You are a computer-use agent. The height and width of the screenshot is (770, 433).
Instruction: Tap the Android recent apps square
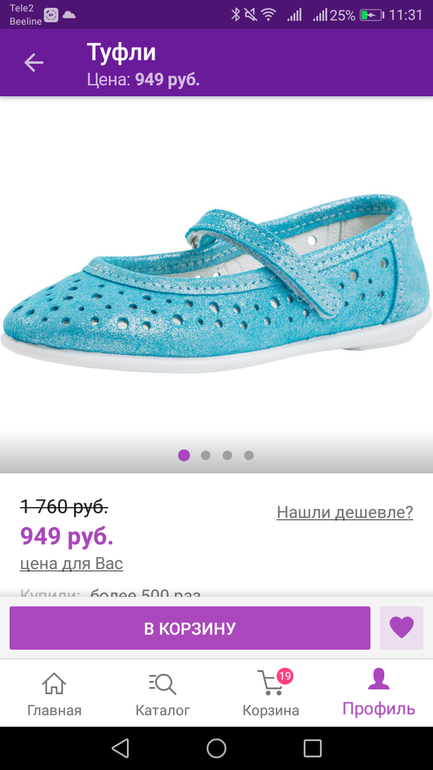tap(312, 748)
